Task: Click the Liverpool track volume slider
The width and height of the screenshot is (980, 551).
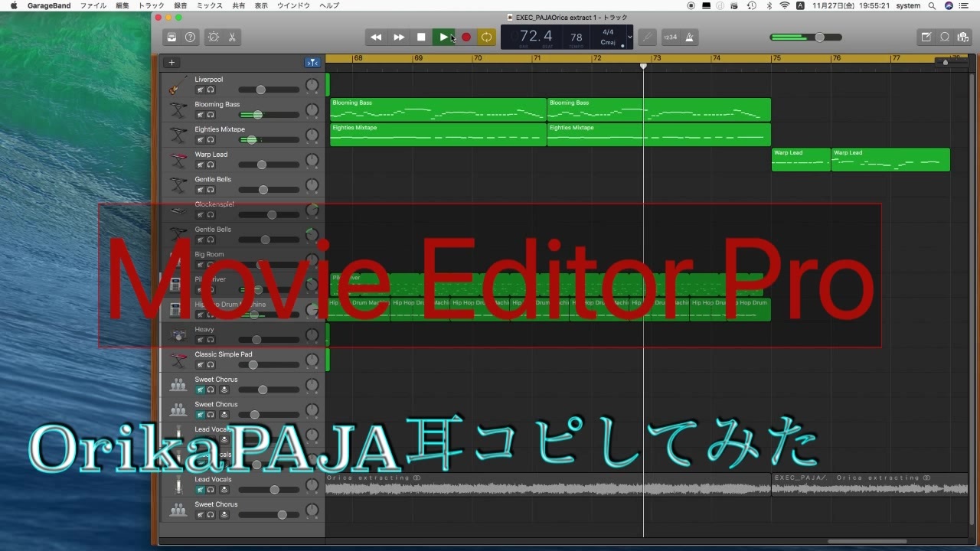Action: click(x=269, y=90)
